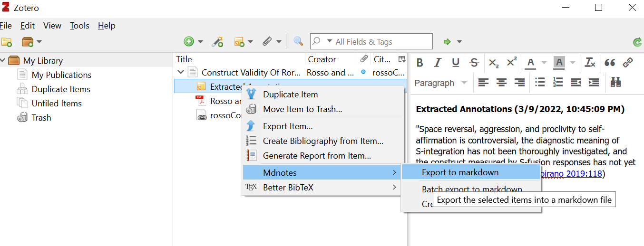Sort items by Title column header
The width and height of the screenshot is (644, 246).
pos(239,59)
